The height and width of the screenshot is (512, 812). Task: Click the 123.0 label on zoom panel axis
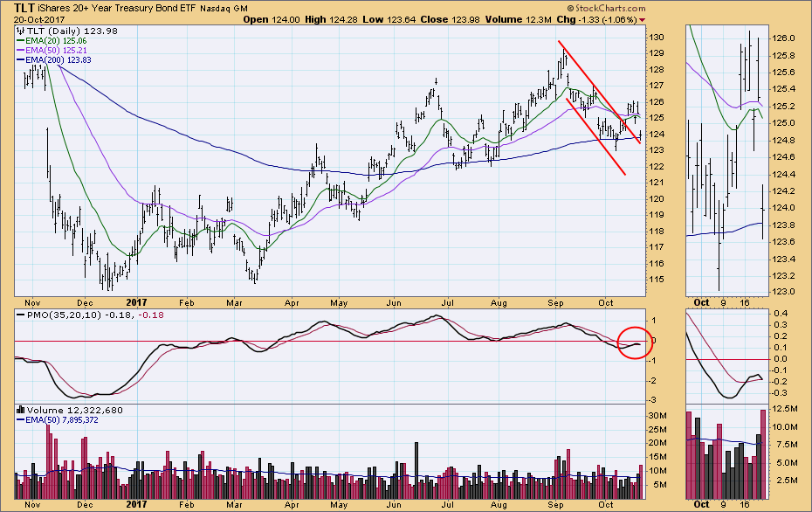[x=783, y=291]
